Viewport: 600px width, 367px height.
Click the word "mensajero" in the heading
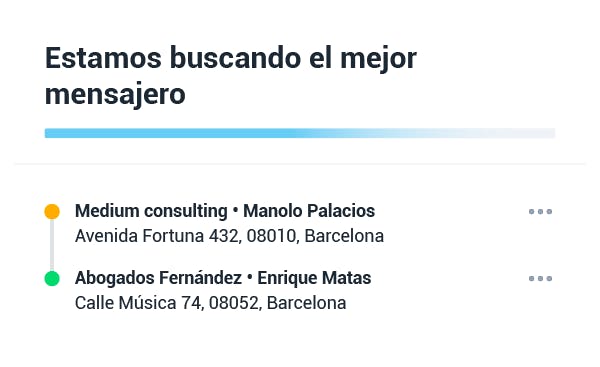point(115,95)
